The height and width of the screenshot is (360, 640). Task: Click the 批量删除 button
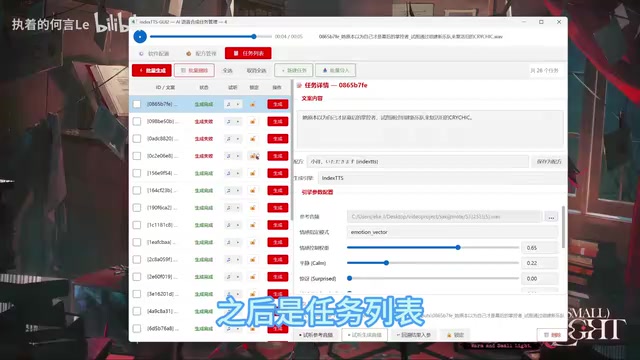click(x=194, y=70)
